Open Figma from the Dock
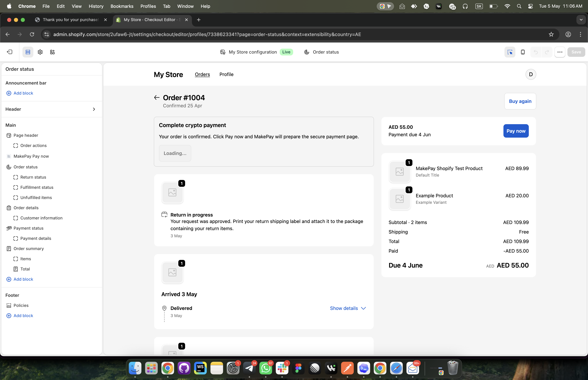The width and height of the screenshot is (588, 380). pyautogui.click(x=298, y=368)
